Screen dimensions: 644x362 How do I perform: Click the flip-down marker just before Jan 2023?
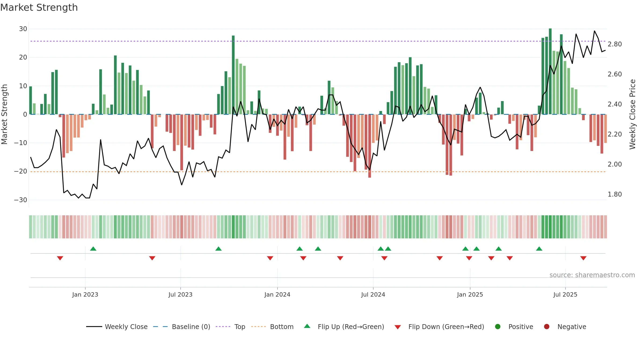click(x=60, y=258)
